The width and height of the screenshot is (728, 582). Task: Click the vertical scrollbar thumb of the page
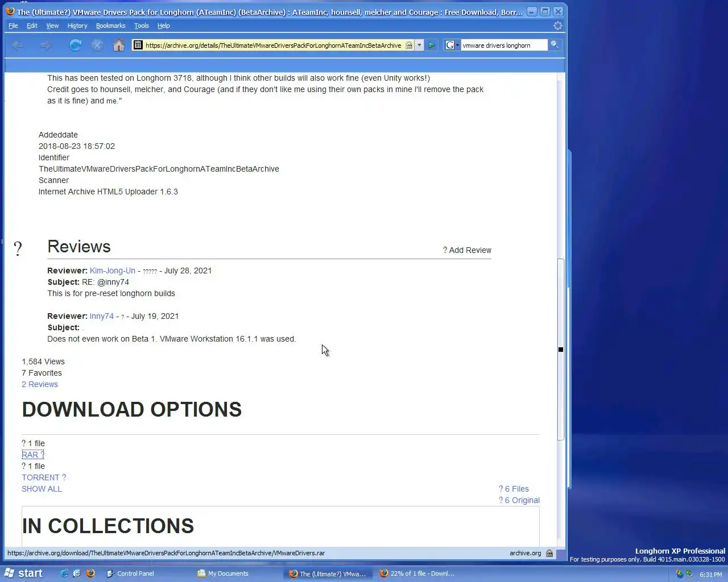click(x=560, y=350)
